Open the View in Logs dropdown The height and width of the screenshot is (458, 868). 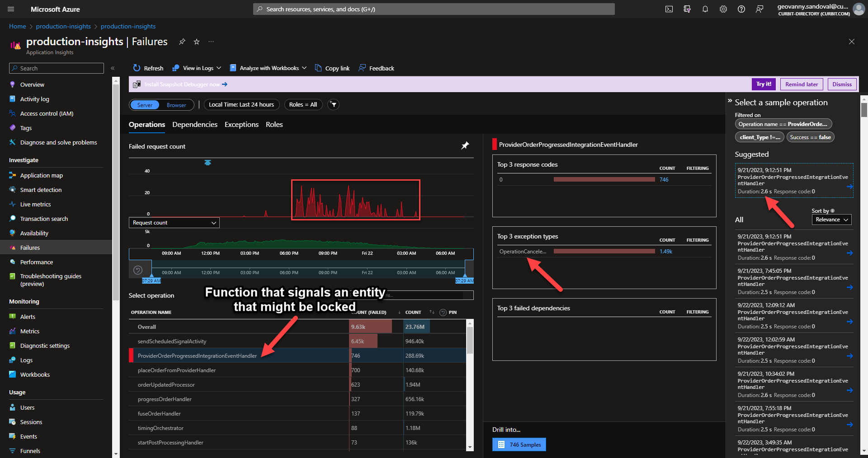coord(196,68)
